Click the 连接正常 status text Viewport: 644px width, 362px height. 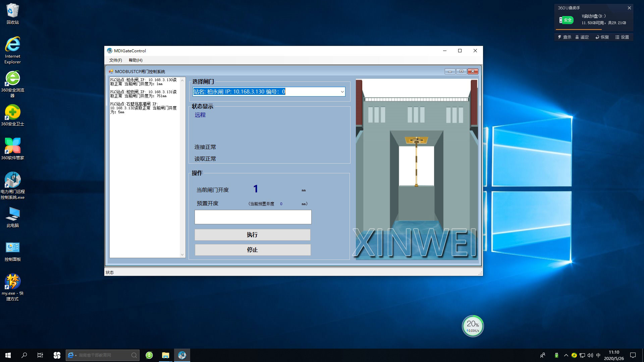pyautogui.click(x=205, y=147)
